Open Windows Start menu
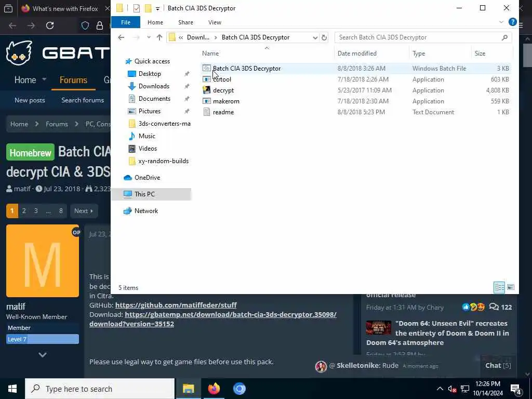Image resolution: width=532 pixels, height=399 pixels. pos(12,389)
